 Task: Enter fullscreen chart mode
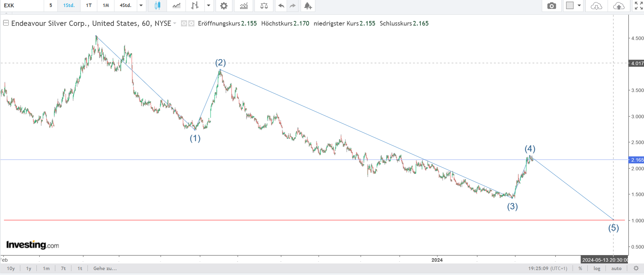[x=639, y=6]
